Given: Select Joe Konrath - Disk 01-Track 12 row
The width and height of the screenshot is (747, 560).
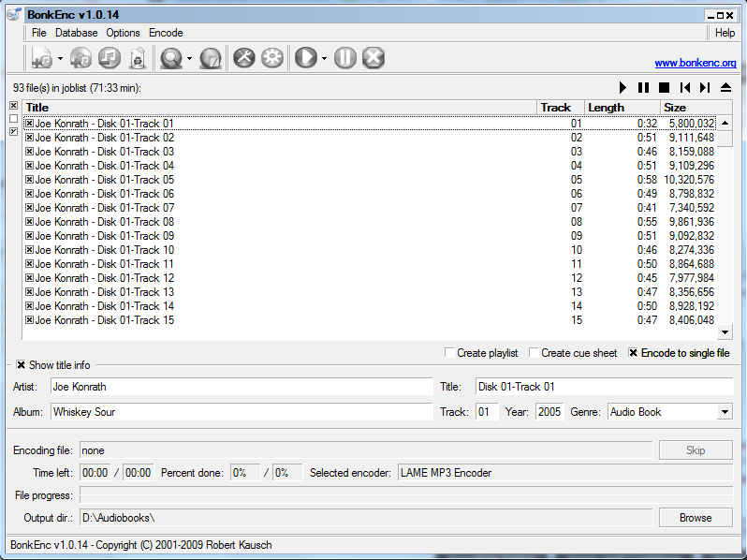Looking at the screenshot, I should tap(369, 278).
